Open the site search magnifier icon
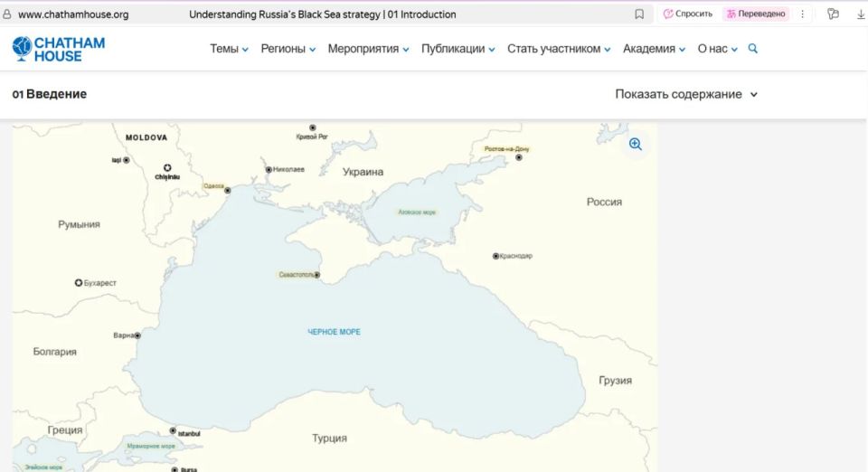This screenshot has height=472, width=868. (x=753, y=49)
